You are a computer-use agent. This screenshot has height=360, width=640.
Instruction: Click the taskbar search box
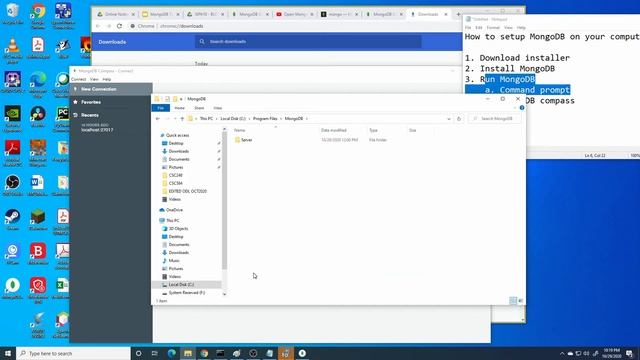tap(73, 353)
